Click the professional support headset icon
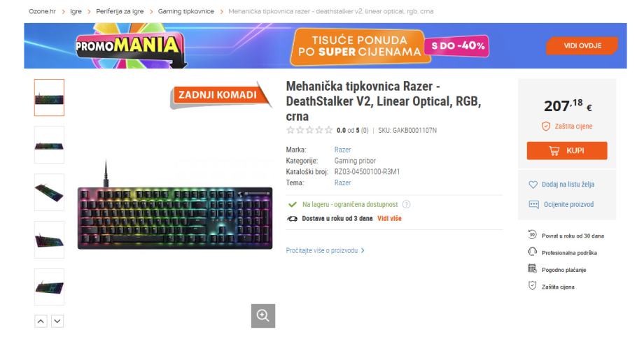Screen dimensions: 644x346 (532, 252)
